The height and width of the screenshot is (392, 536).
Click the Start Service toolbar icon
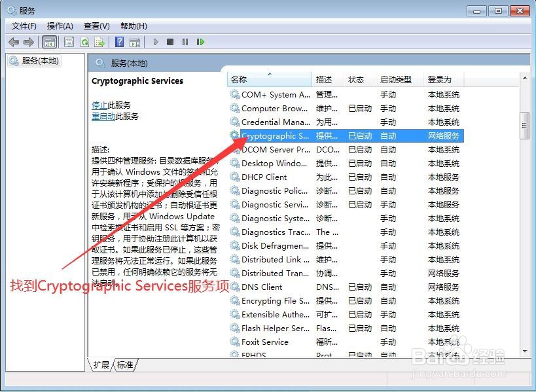click(156, 42)
